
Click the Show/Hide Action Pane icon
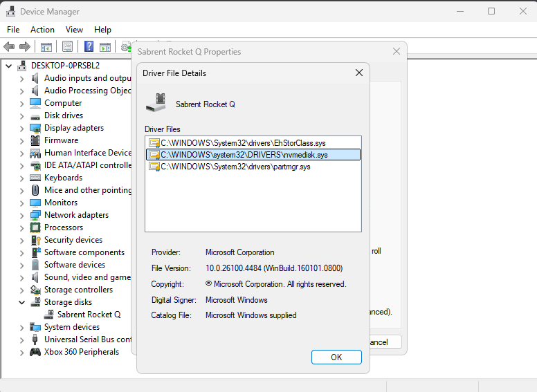105,47
